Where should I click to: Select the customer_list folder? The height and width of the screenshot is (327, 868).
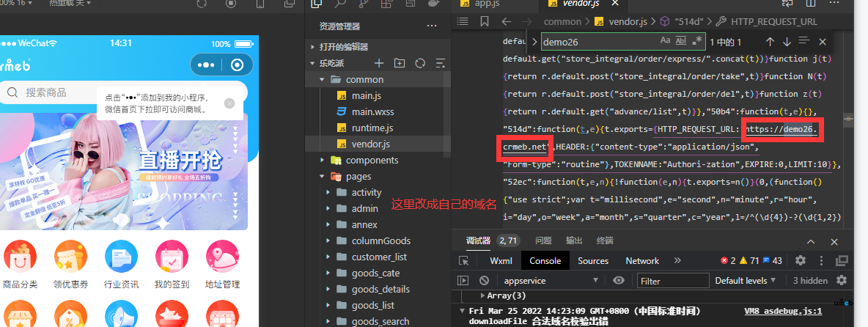pyautogui.click(x=378, y=257)
